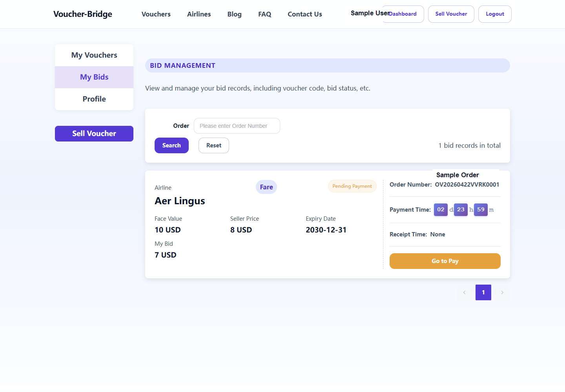Click the Fare tag on the bid card
The width and height of the screenshot is (565, 392).
pyautogui.click(x=266, y=187)
